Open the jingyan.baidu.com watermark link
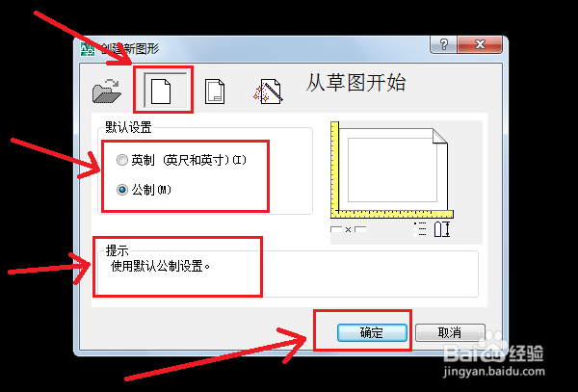The width and height of the screenshot is (578, 392). [494, 372]
